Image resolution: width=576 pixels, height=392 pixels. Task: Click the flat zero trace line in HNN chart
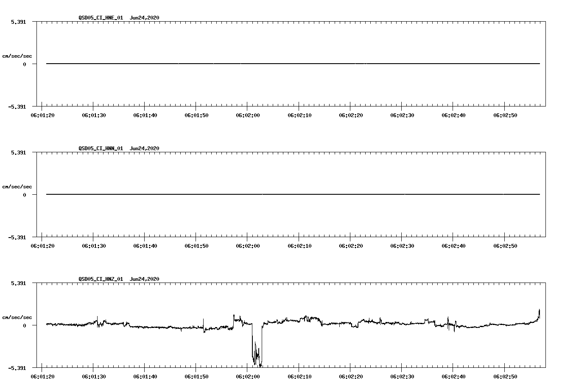tap(293, 194)
